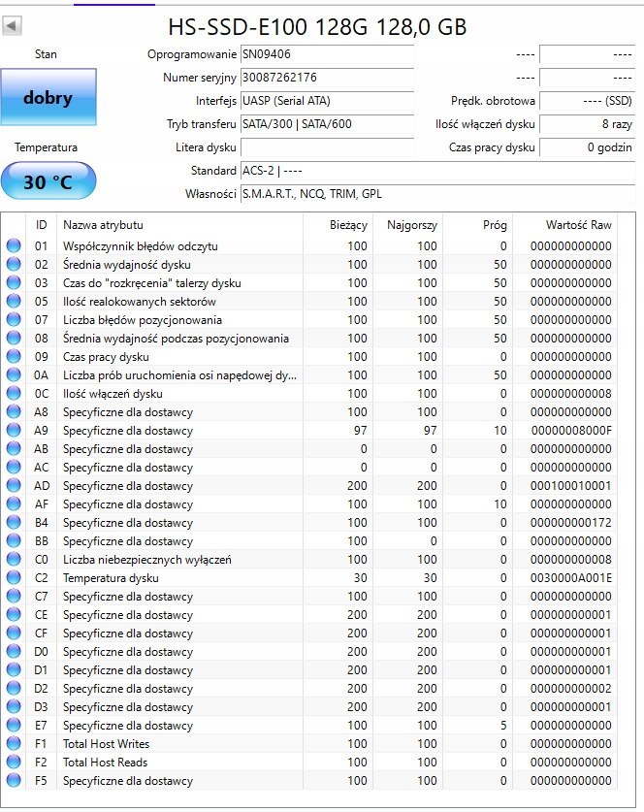Click the 'Wartość Raw' column header

click(578, 225)
